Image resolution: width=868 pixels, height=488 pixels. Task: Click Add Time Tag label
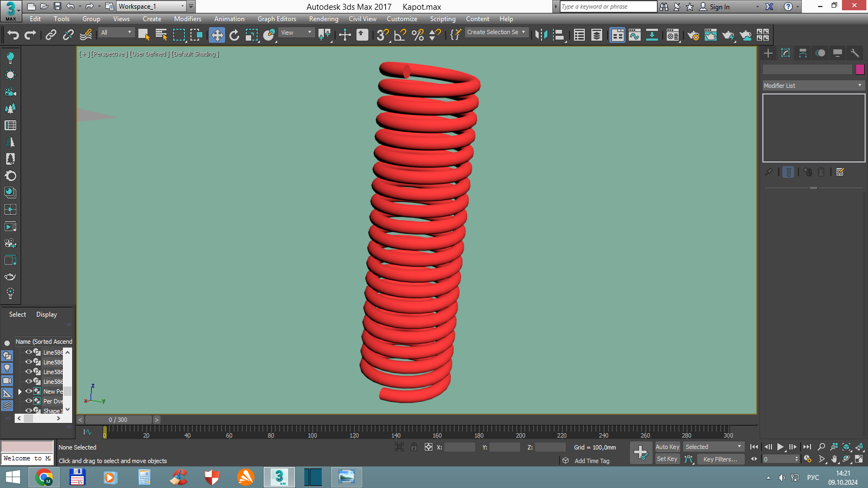point(592,461)
